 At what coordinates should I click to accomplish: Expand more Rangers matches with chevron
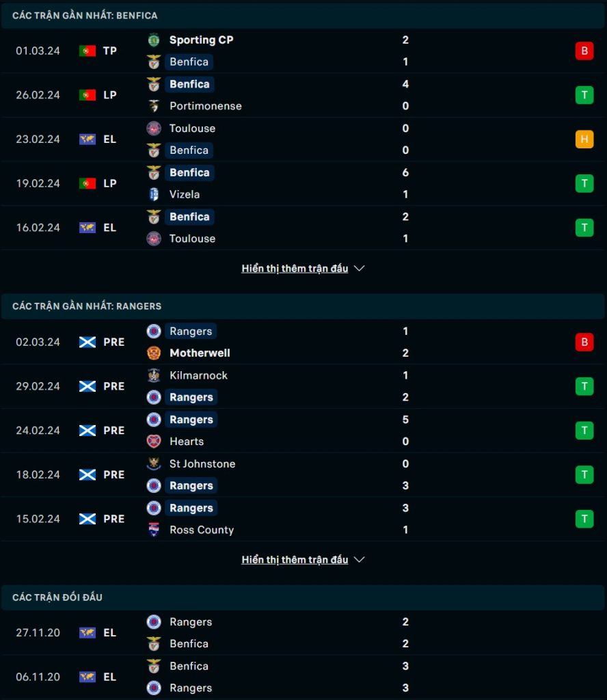[360, 559]
